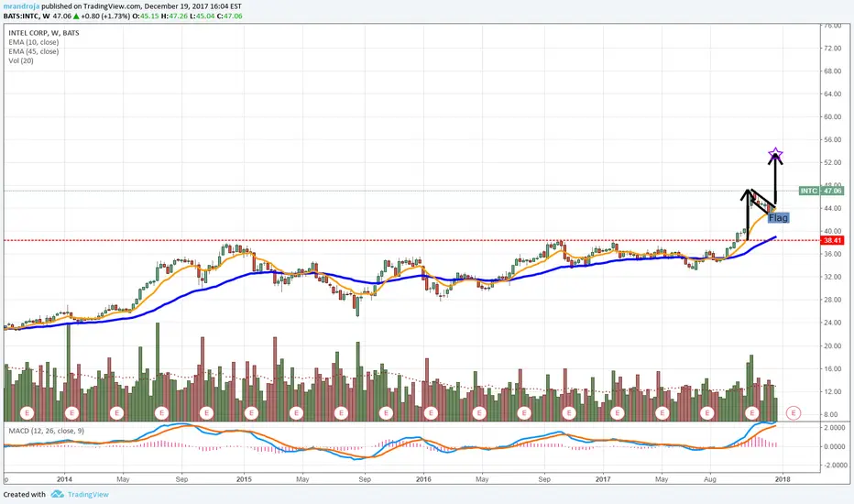Click the earnings E marker nearest the Aug label
This screenshot has width=854, height=504.
pyautogui.click(x=707, y=413)
